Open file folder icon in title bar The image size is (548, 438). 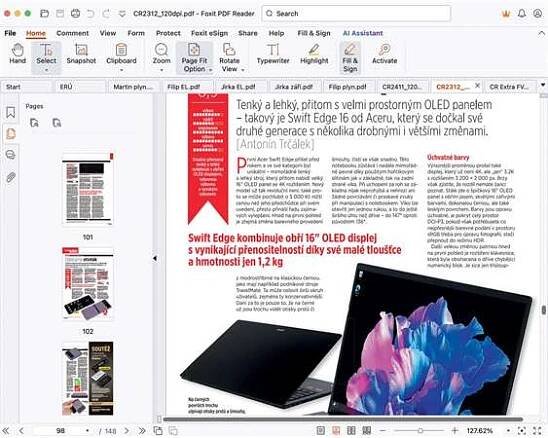click(44, 14)
